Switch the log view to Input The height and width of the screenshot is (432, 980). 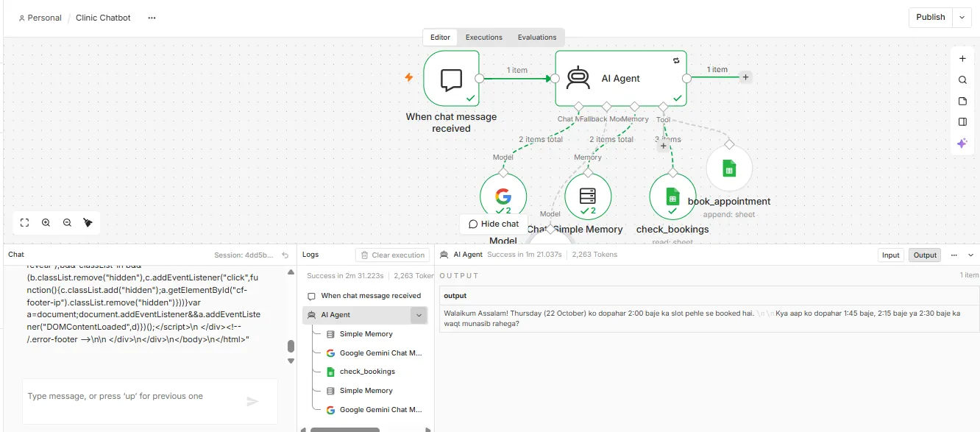(890, 255)
